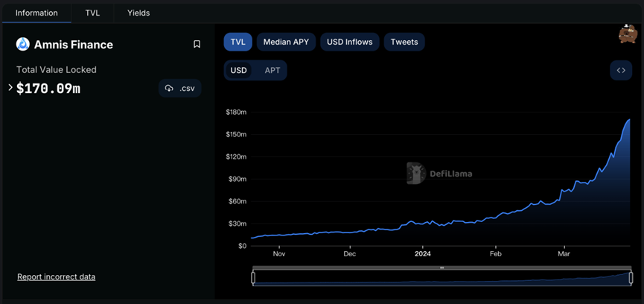Click the $170.09m TVL value
The height and width of the screenshot is (304, 644).
48,89
